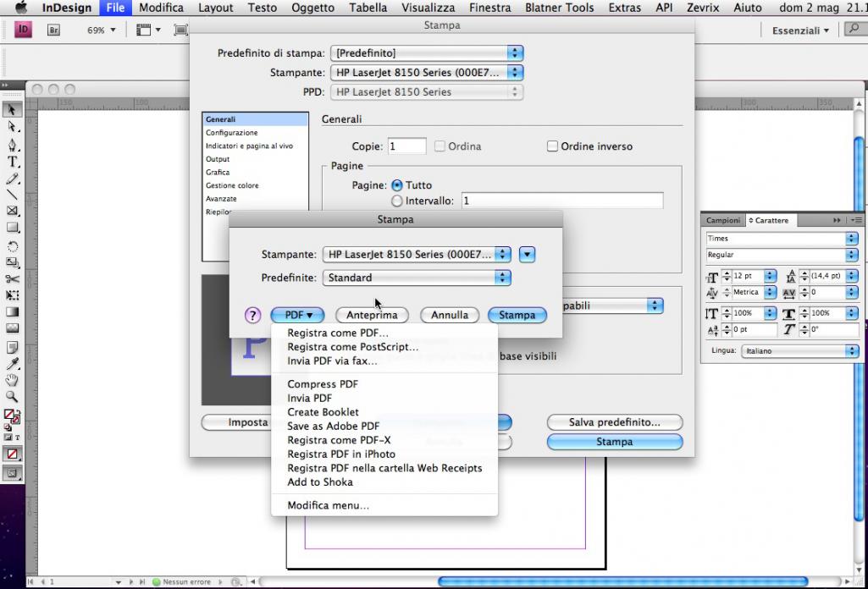868x589 pixels.
Task: Open the screen mode icon in the toolbar
Action: [x=180, y=30]
